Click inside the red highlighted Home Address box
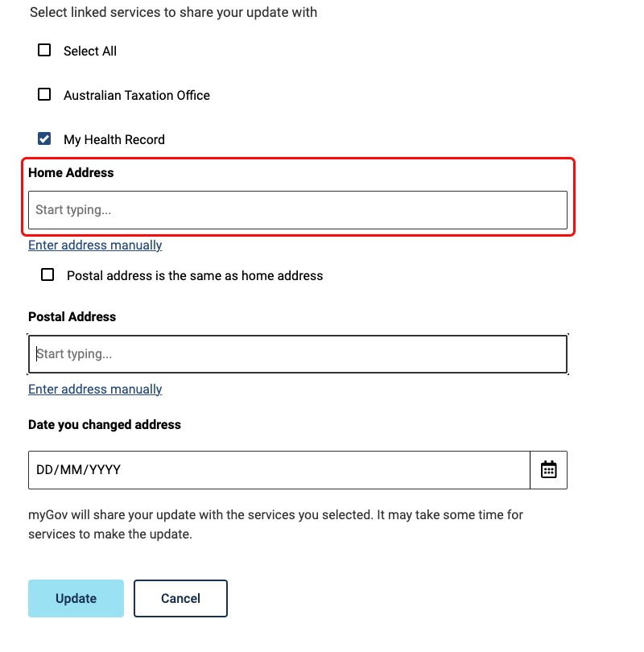Screen dimensions: 644x652 click(x=298, y=209)
